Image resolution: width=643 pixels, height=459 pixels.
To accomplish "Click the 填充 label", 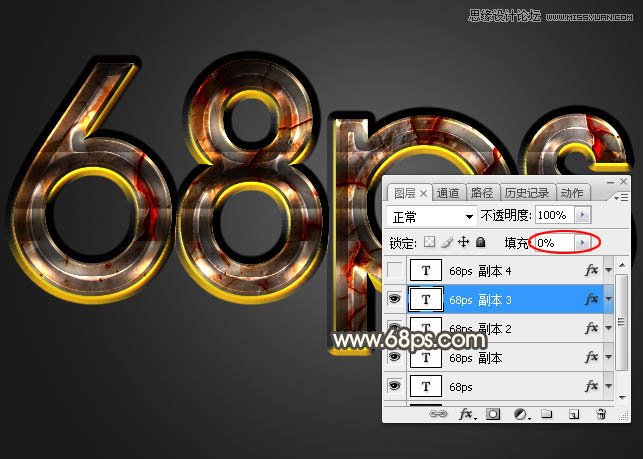I will pyautogui.click(x=517, y=243).
